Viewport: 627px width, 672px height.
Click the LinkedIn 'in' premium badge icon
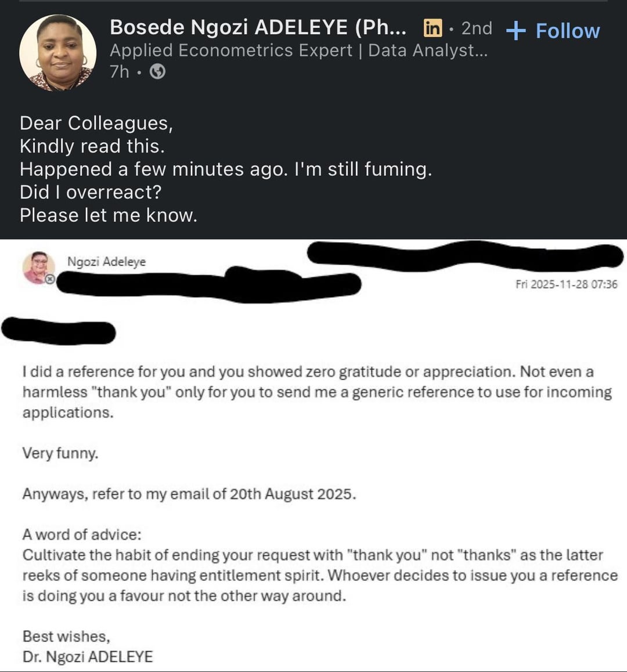click(433, 28)
